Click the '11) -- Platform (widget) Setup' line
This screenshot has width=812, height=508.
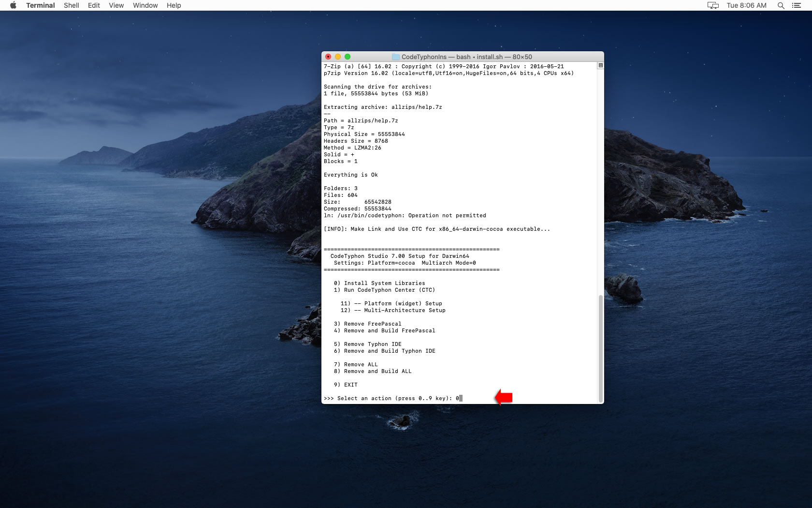391,303
